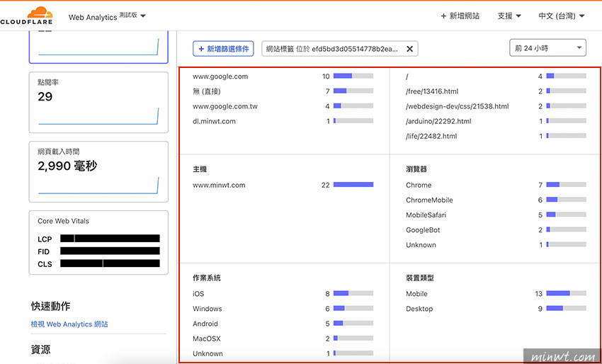
Task: Click the dl.minwt.com referrer row
Action: (283, 121)
